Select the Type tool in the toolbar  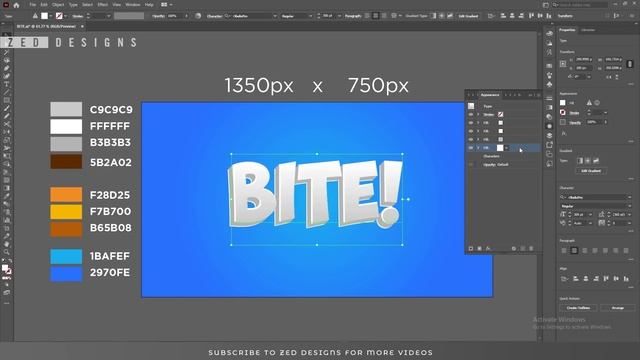coord(7,84)
